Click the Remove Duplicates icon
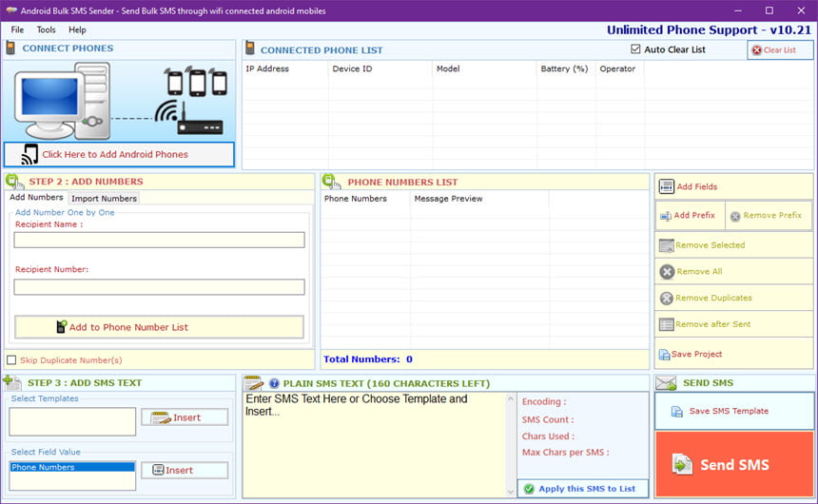 (666, 298)
